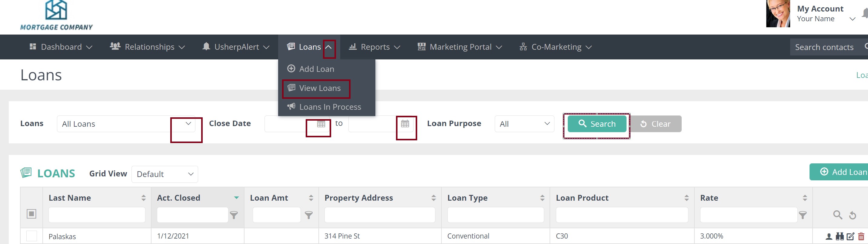
Task: Click the Property Address filter input field
Action: click(x=379, y=215)
